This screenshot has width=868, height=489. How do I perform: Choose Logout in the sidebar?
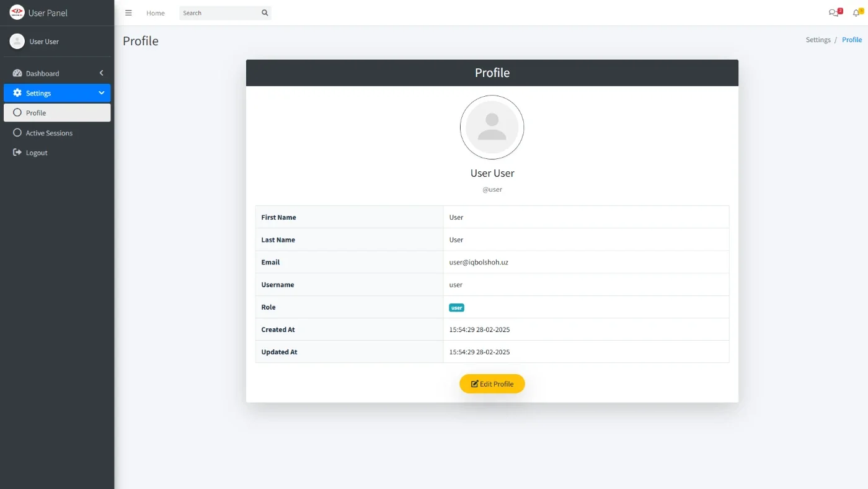click(57, 153)
